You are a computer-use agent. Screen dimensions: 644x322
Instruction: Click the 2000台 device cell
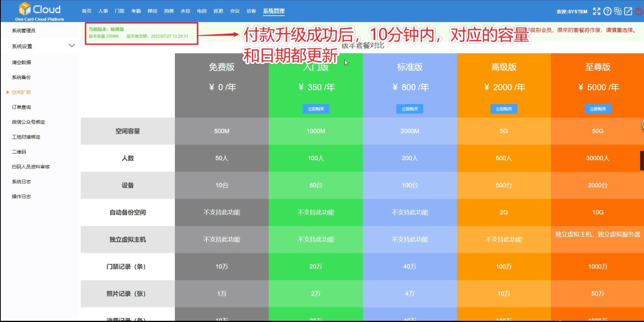pyautogui.click(x=598, y=185)
